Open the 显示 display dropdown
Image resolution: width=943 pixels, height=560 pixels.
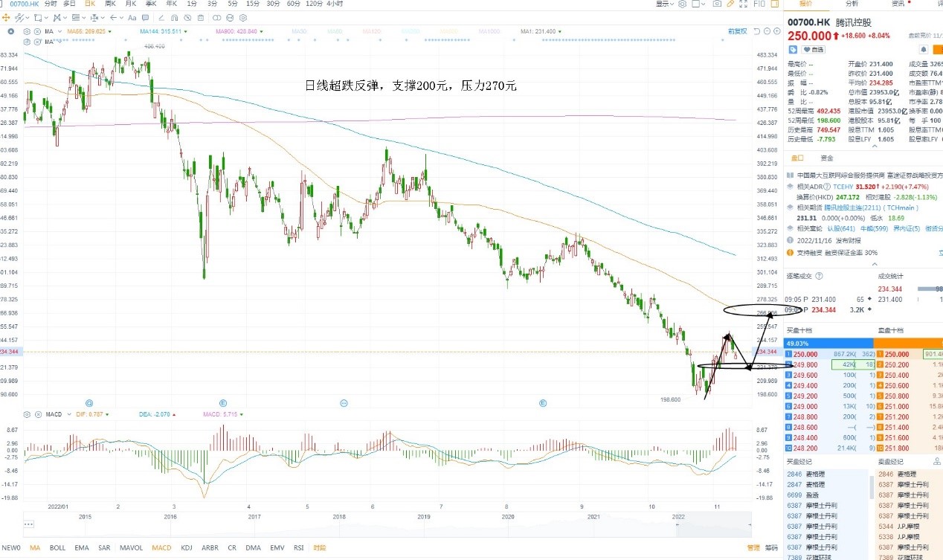point(665,4)
